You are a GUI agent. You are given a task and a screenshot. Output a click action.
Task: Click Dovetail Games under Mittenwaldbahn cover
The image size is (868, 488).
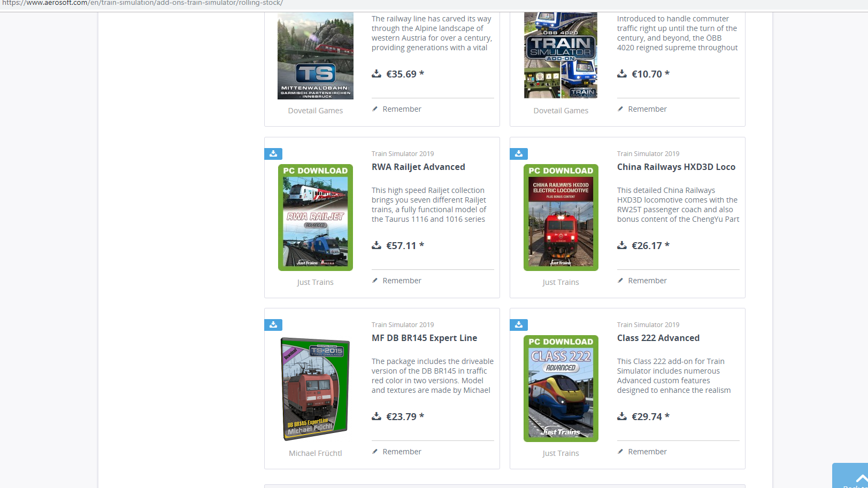click(x=316, y=111)
